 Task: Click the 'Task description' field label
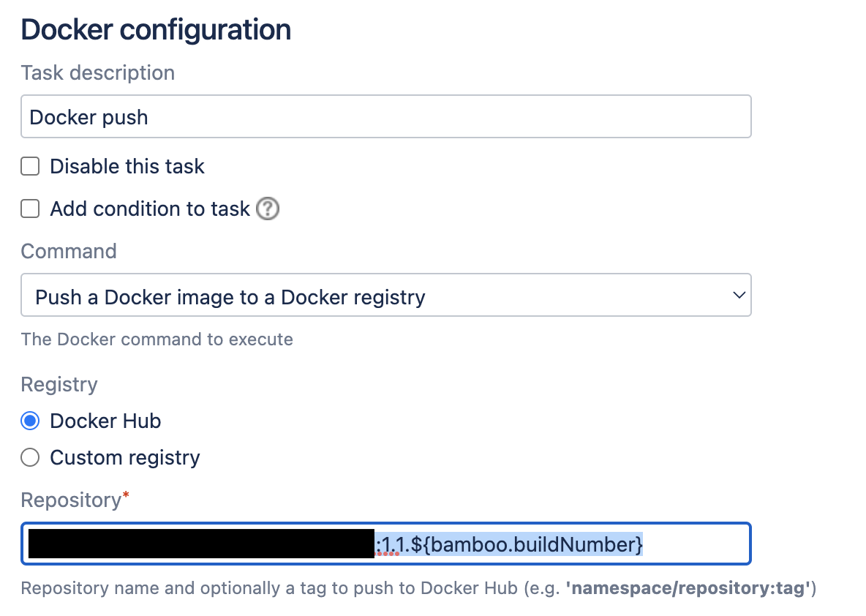click(x=98, y=73)
